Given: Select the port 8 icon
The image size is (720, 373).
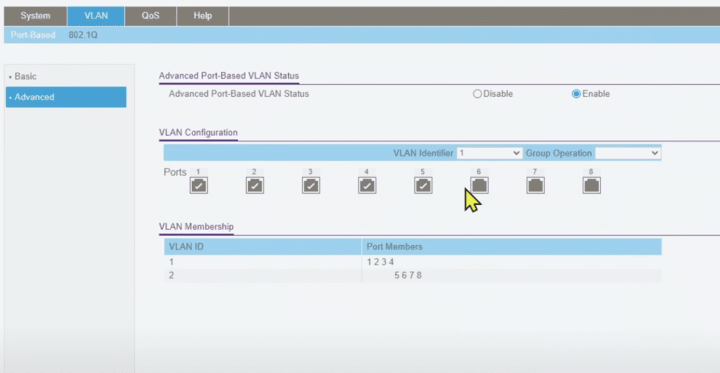Looking at the screenshot, I should pyautogui.click(x=591, y=185).
